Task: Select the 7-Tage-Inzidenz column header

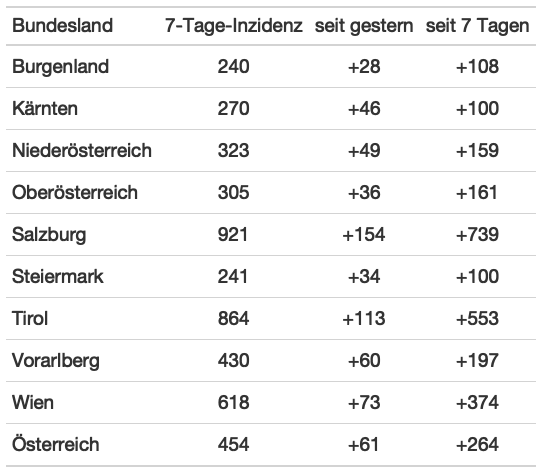Action: tap(234, 26)
